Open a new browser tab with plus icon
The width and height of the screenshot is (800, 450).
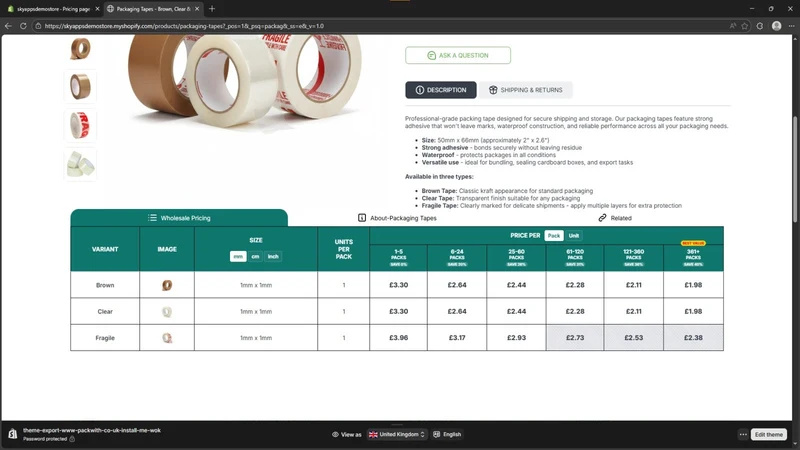click(x=212, y=9)
